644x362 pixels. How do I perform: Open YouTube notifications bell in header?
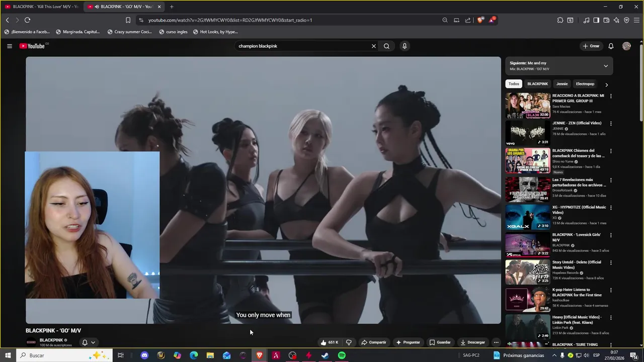[x=611, y=46]
